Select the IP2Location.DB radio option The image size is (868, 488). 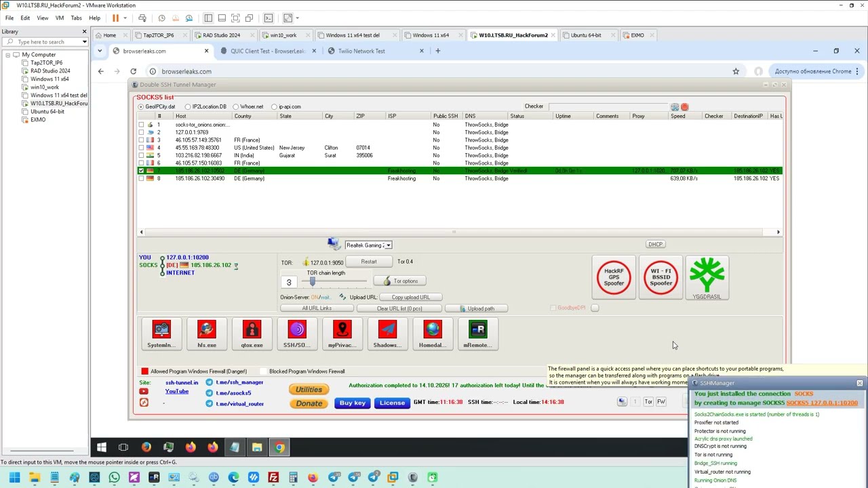click(x=188, y=106)
